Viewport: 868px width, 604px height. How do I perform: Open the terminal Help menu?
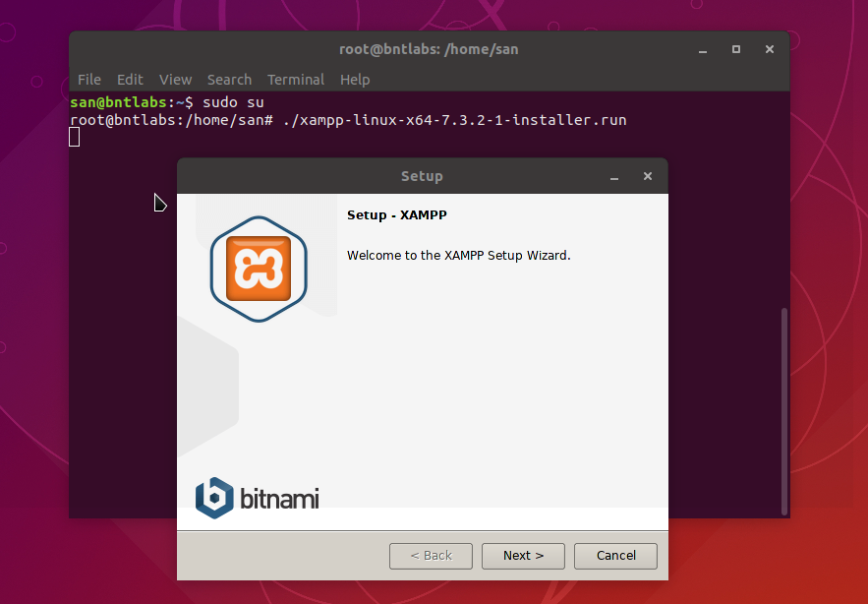click(355, 80)
